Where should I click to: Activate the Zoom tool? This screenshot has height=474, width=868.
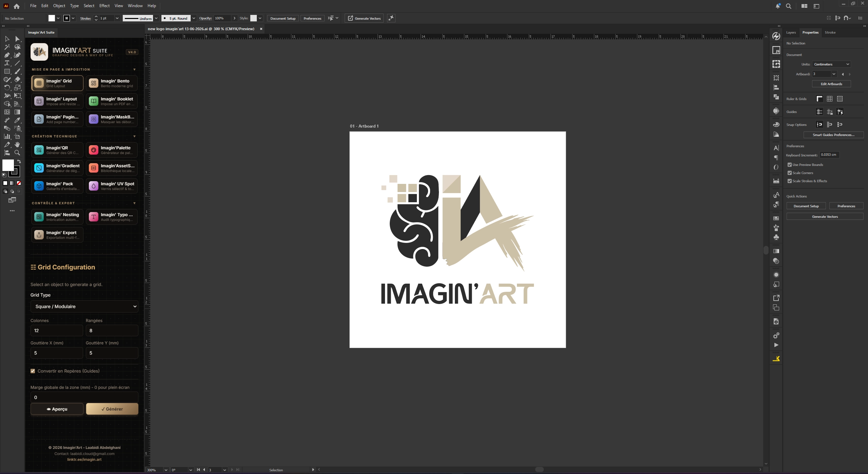17,153
